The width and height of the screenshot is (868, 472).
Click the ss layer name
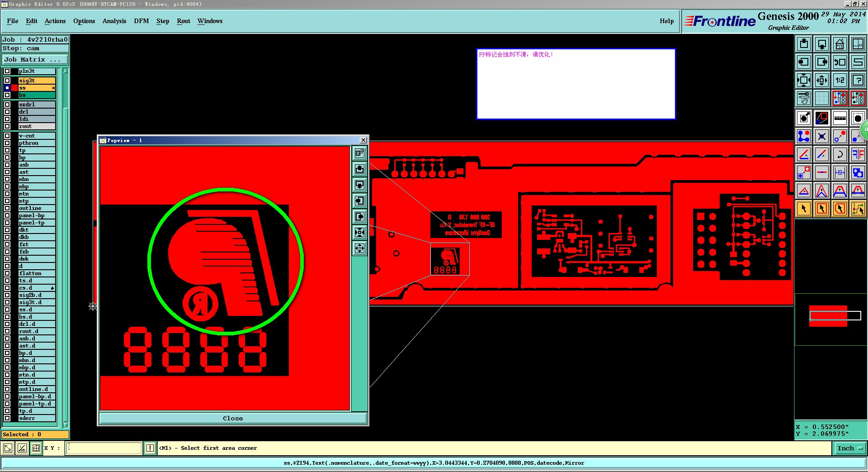tap(37, 88)
